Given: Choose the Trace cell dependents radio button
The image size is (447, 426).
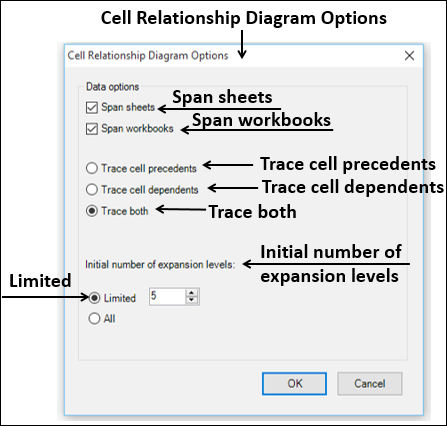Looking at the screenshot, I should [92, 190].
